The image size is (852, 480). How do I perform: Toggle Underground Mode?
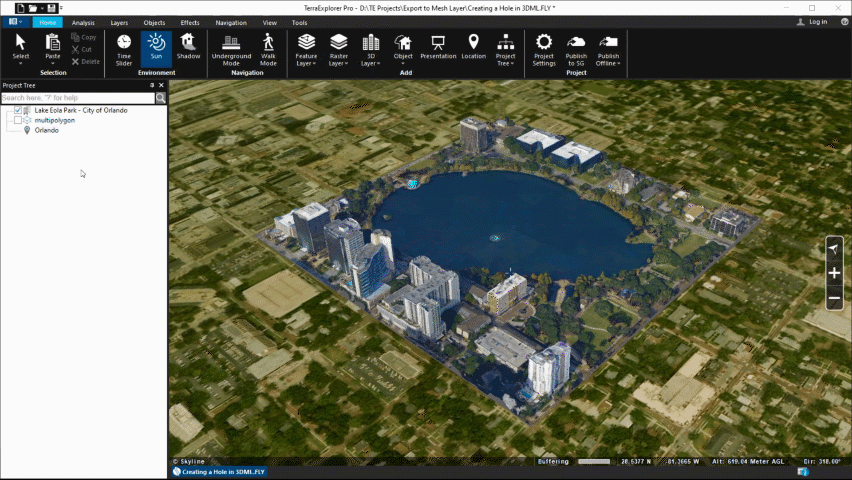(231, 49)
